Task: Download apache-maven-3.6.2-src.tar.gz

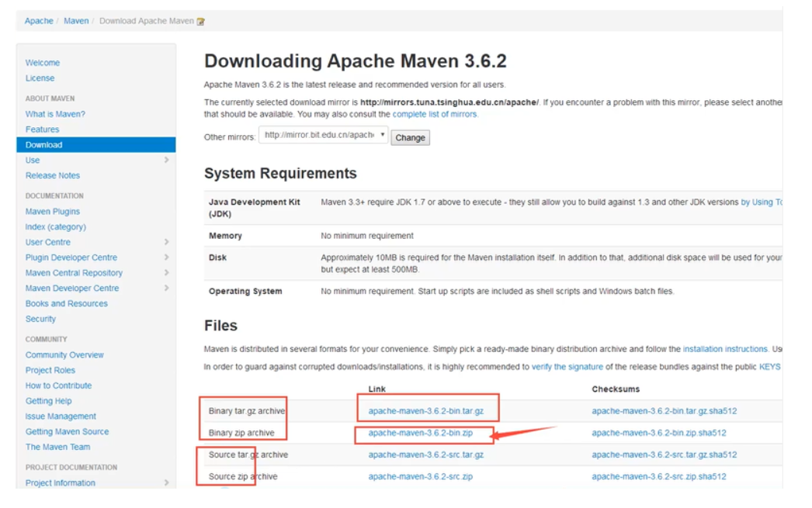Action: pyautogui.click(x=425, y=454)
